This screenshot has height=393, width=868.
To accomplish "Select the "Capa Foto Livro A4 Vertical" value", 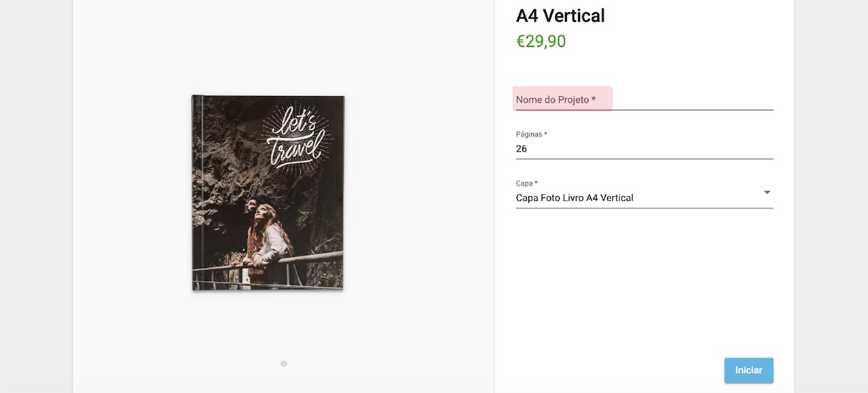I will click(x=575, y=198).
